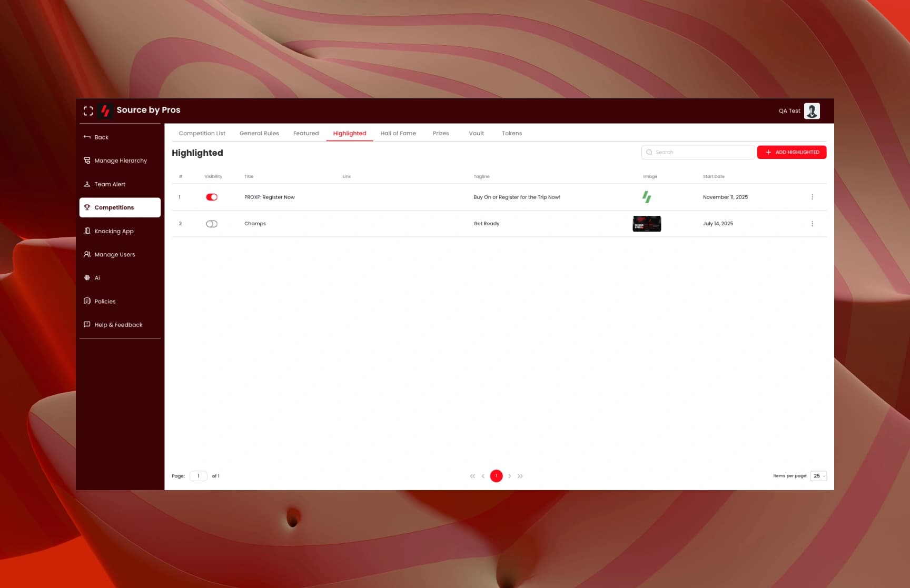Open the QA Test profile avatar
Image resolution: width=910 pixels, height=588 pixels.
point(812,111)
